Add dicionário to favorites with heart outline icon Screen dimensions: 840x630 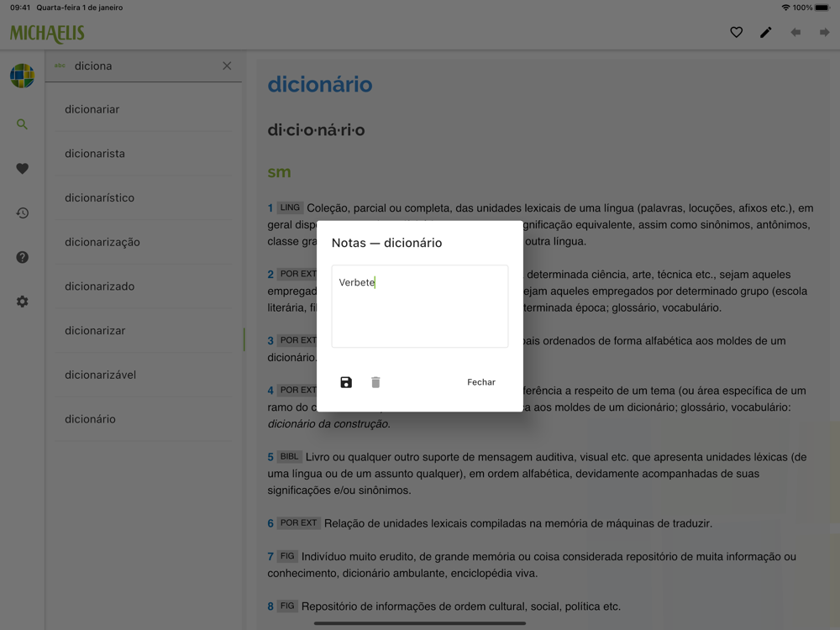tap(736, 32)
